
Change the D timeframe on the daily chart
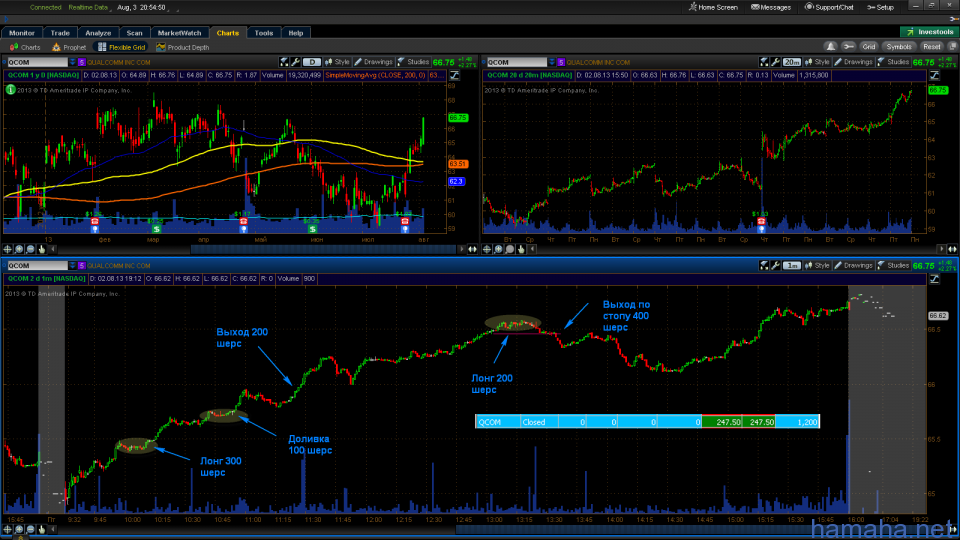click(x=312, y=62)
